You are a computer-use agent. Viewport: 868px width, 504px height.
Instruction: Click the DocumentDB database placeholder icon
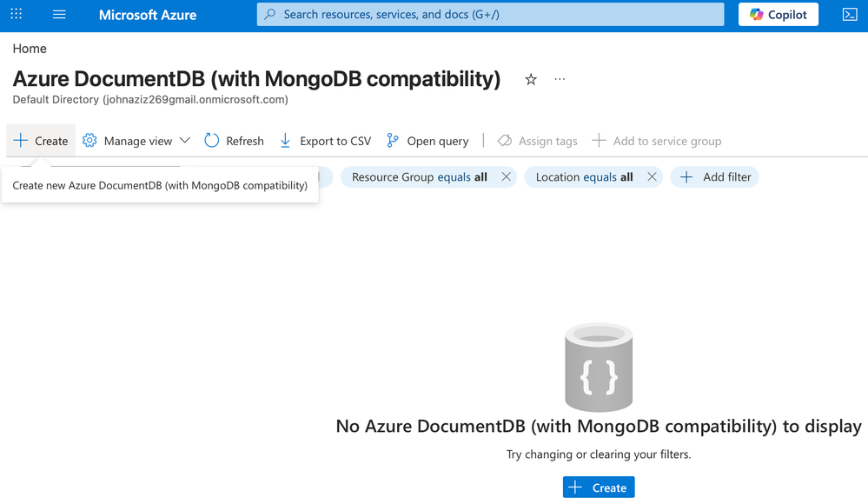pos(599,368)
